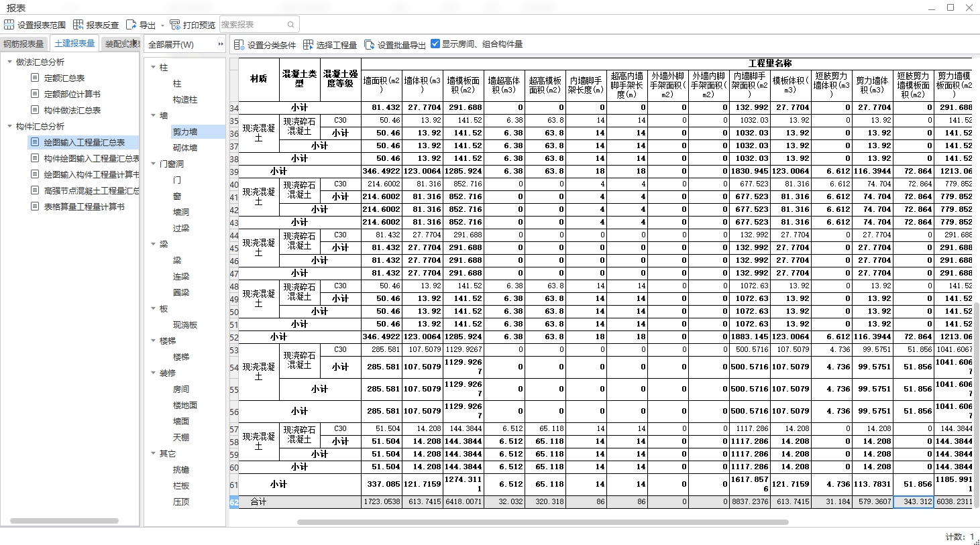Collapse the 楼梯 category
The image size is (980, 545).
click(153, 341)
